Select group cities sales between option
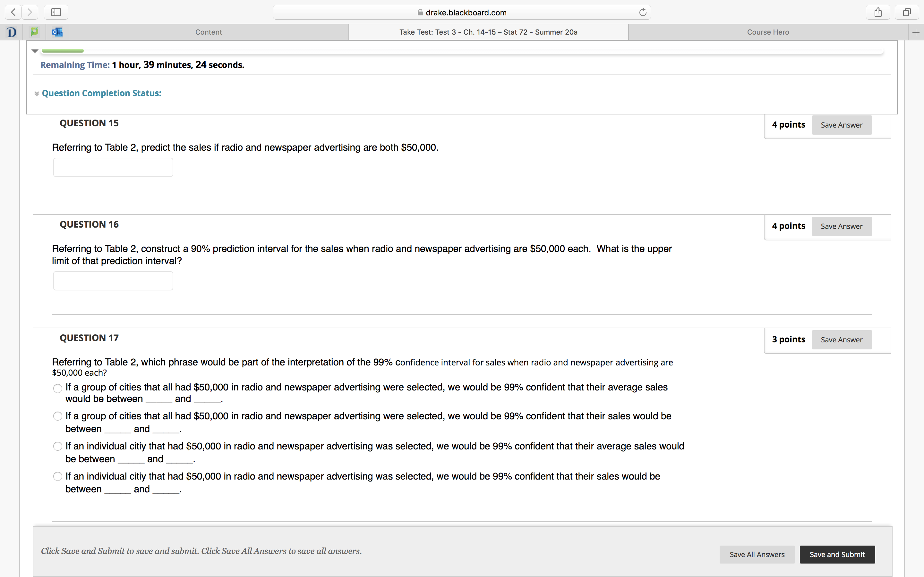 tap(58, 416)
